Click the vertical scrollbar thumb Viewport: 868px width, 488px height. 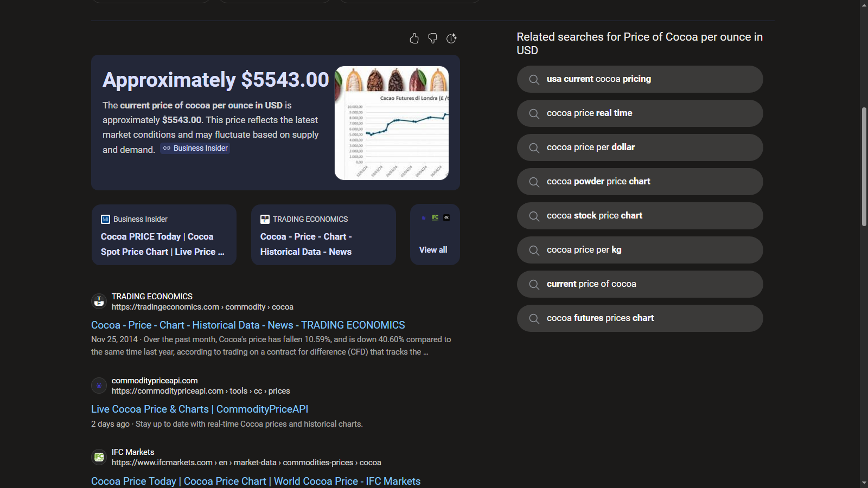(864, 167)
